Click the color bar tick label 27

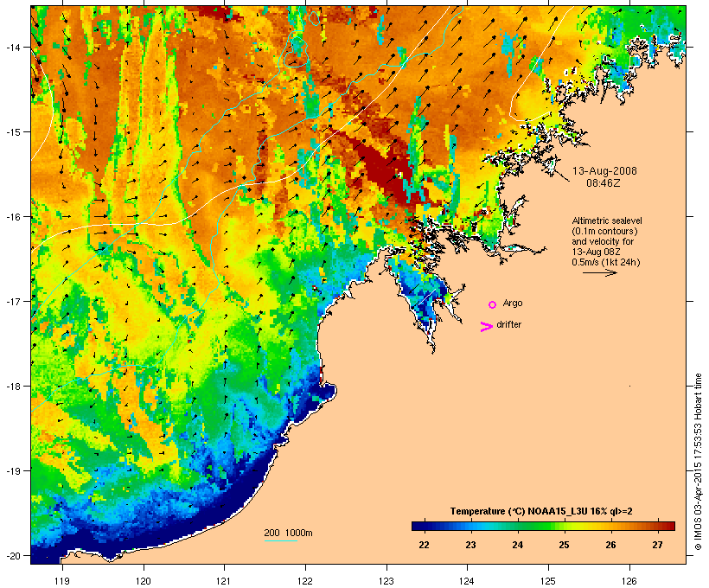657,545
